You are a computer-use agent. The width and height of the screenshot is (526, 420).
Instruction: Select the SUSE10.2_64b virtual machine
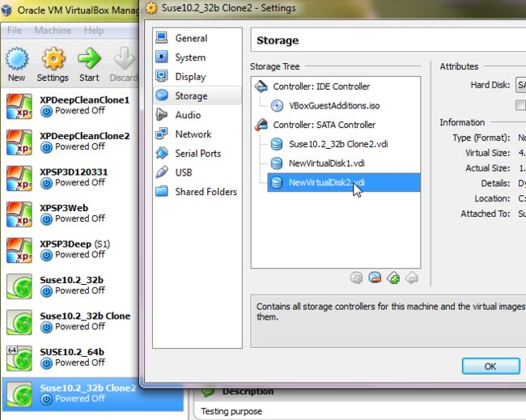click(70, 358)
